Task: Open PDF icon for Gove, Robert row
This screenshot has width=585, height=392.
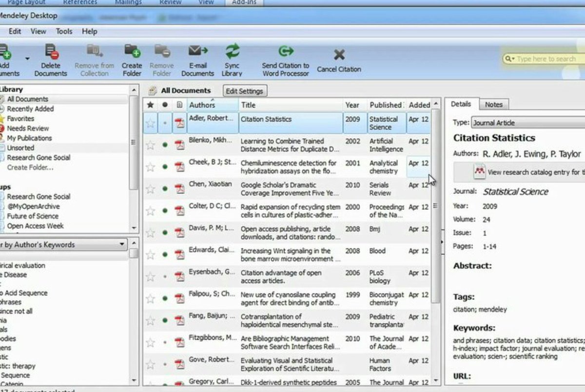Action: pos(180,364)
